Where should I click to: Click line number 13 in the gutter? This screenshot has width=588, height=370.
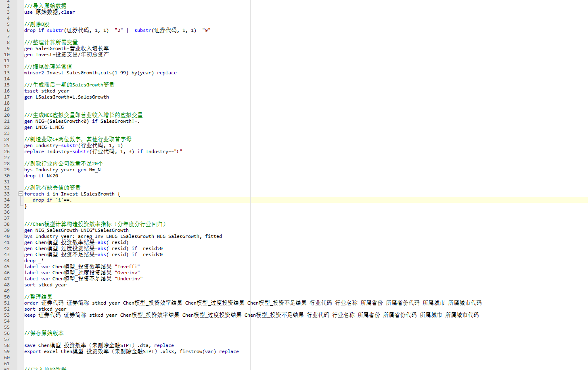click(x=7, y=73)
